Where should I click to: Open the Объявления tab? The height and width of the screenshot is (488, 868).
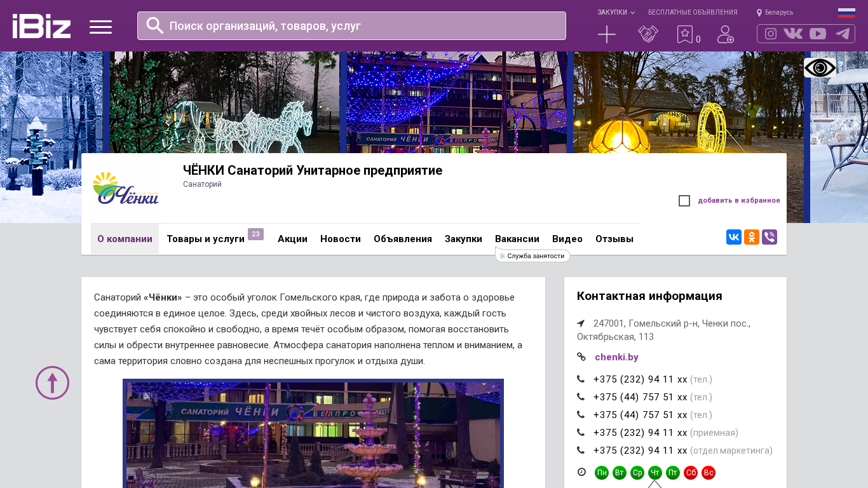tap(403, 239)
